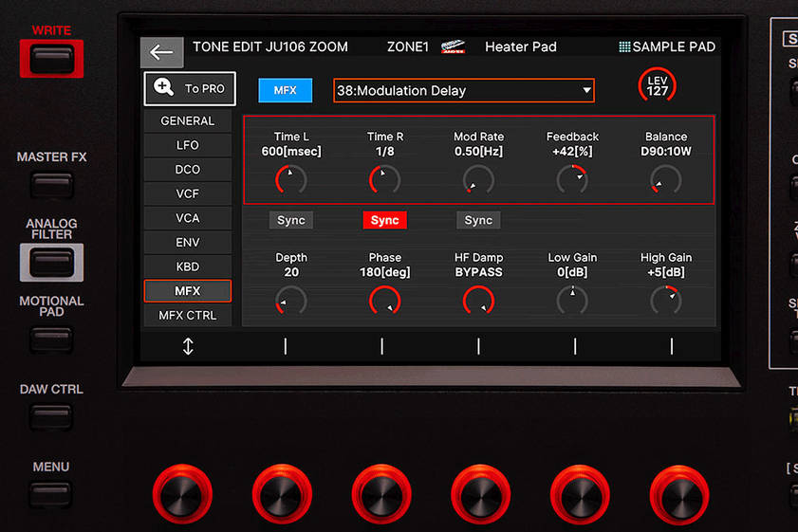This screenshot has width=798, height=532.
Task: Open the 38:Modulation Delay effect dropdown
Action: pos(464,91)
